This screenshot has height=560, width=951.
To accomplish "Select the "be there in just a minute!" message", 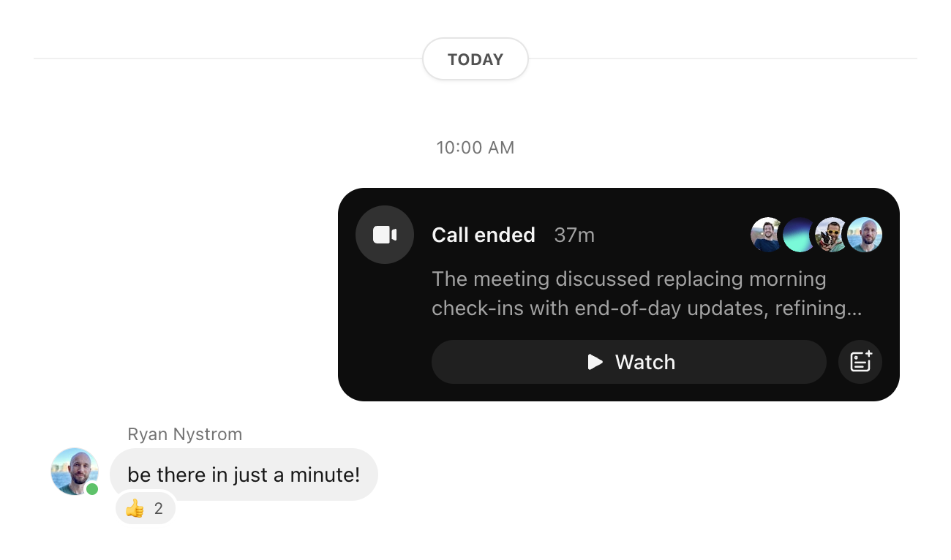I will point(244,474).
